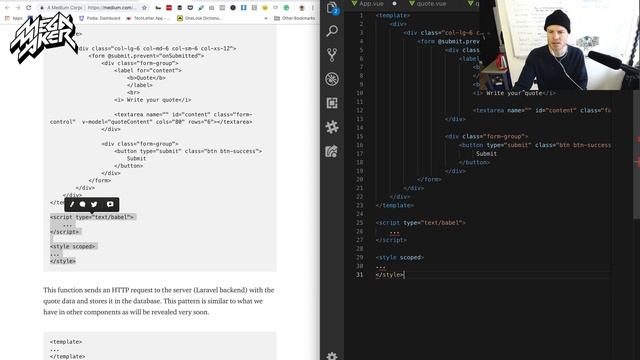
Task: Click the webcam video overlay
Action: click(559, 45)
